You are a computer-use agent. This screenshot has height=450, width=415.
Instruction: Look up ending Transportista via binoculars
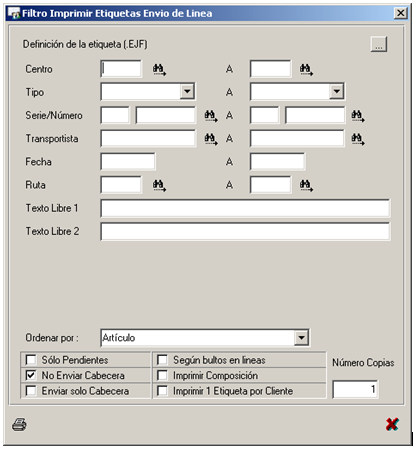pyautogui.click(x=358, y=139)
